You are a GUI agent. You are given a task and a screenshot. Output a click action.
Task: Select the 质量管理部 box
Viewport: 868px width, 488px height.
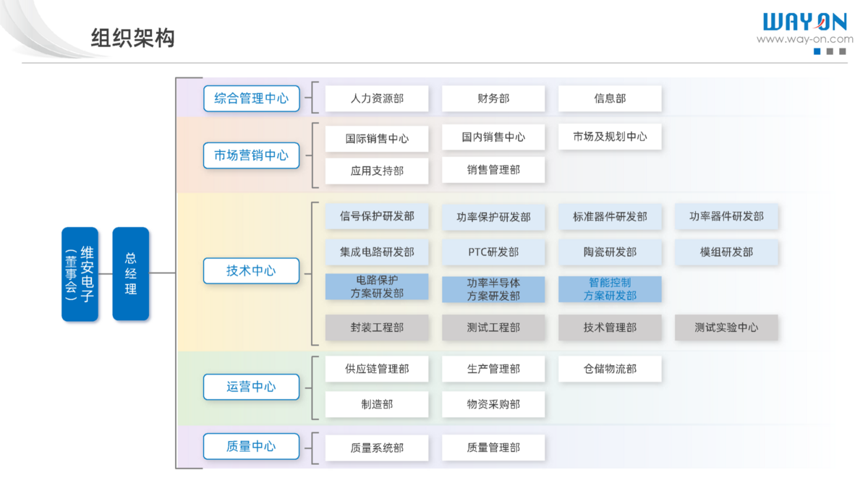493,448
